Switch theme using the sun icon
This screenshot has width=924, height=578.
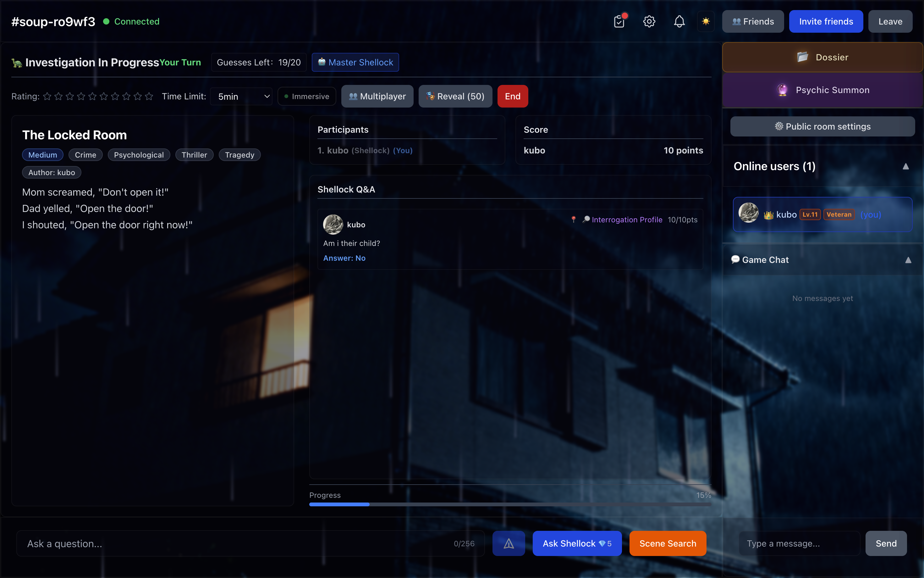tap(706, 21)
